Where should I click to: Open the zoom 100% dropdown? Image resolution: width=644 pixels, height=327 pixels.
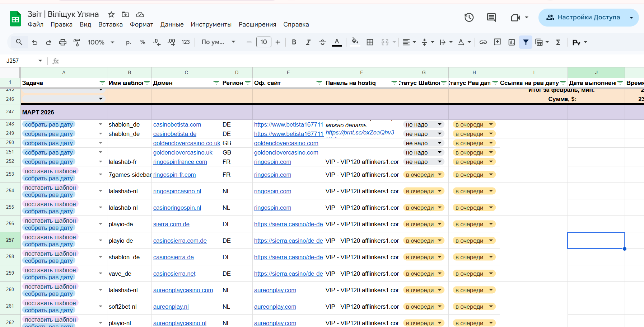pos(101,42)
